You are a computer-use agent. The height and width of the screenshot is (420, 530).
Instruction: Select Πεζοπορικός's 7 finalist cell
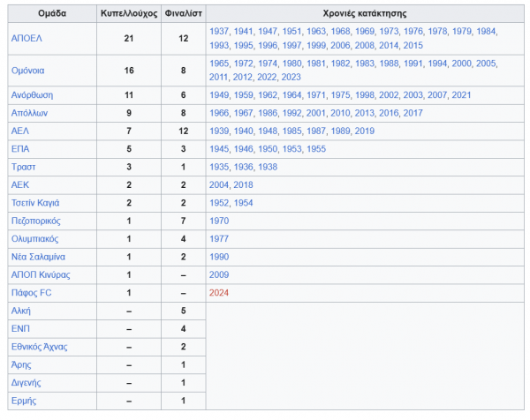tap(183, 221)
